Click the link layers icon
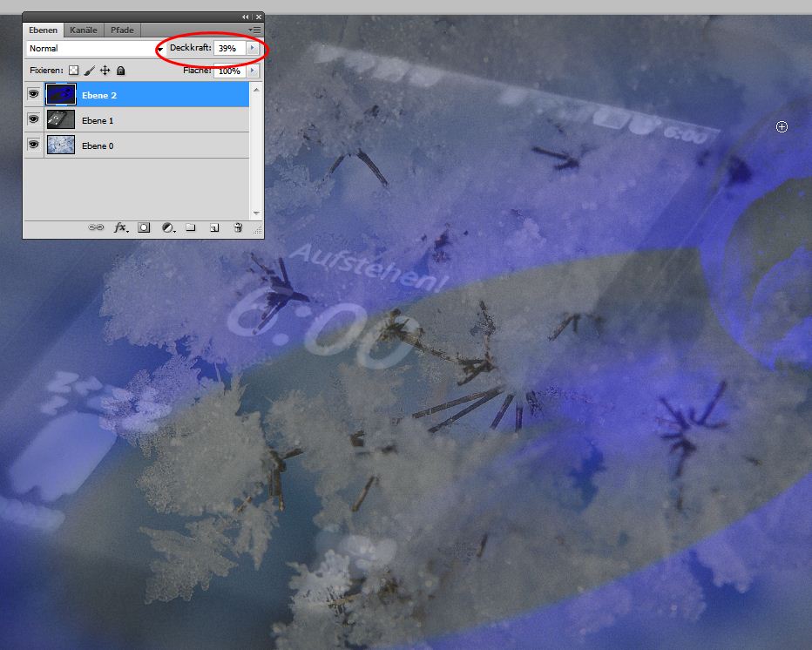Viewport: 812px width, 650px height. (x=96, y=227)
